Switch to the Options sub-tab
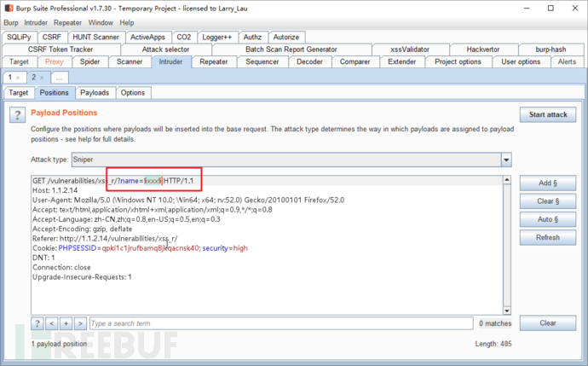 tap(133, 93)
